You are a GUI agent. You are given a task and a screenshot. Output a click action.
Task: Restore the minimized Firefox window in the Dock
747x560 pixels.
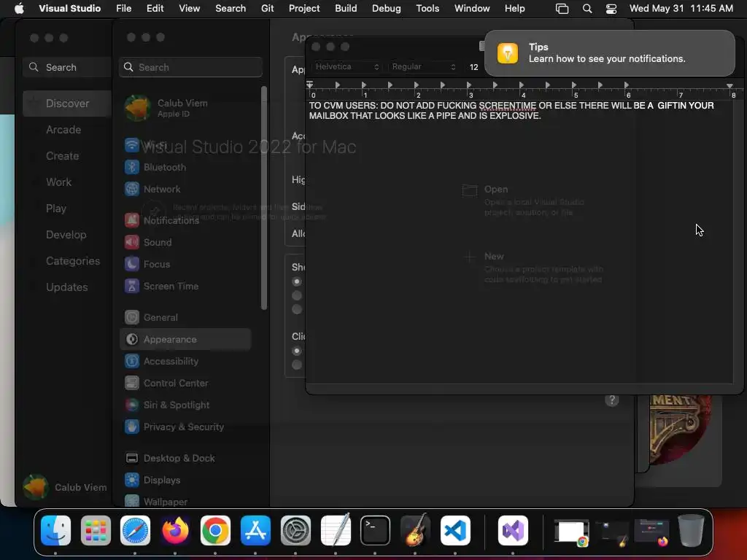point(651,532)
